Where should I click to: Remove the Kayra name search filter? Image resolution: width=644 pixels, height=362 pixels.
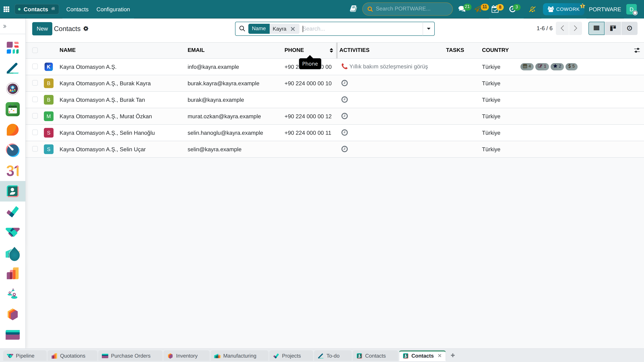click(x=293, y=29)
